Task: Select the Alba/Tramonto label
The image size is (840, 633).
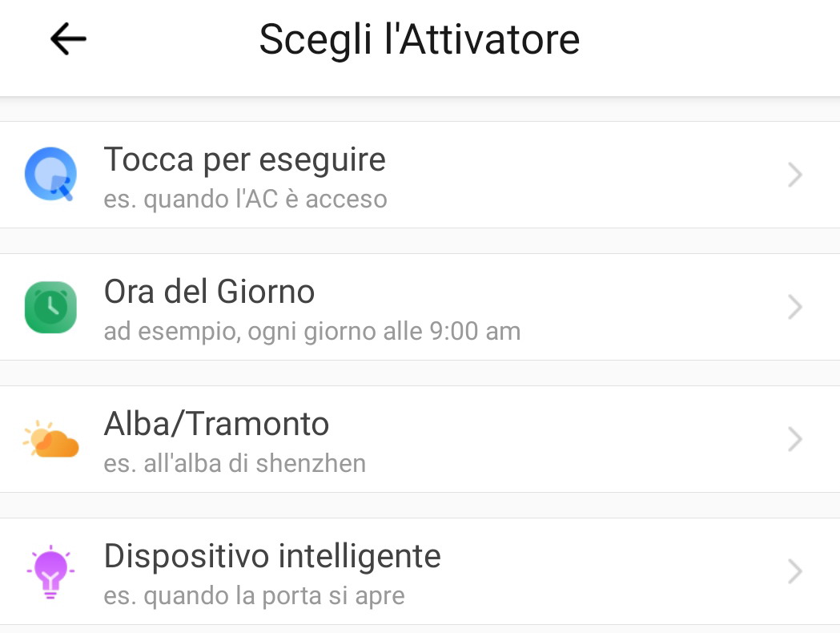Action: [216, 424]
